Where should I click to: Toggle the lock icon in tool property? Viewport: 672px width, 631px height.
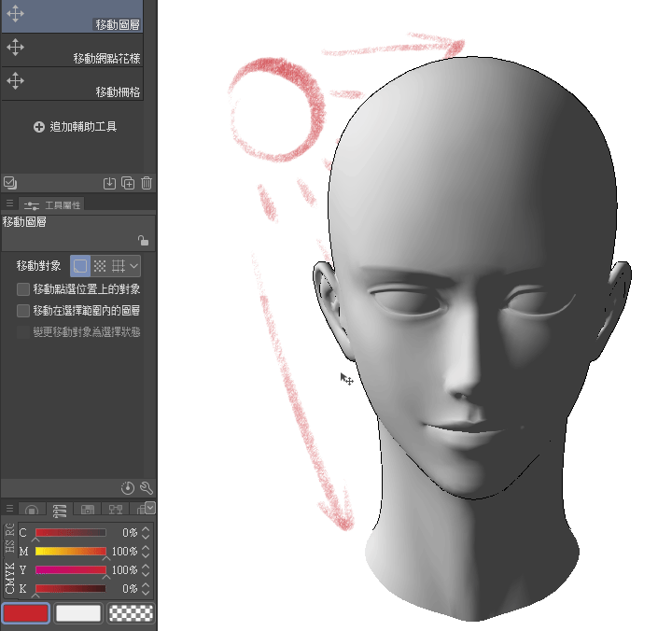tap(143, 241)
